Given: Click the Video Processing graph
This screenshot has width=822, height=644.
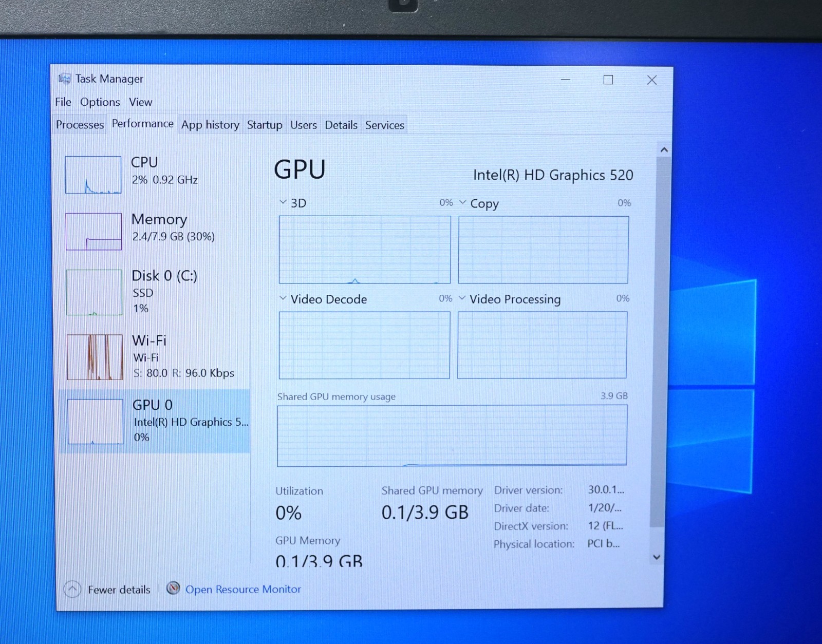Looking at the screenshot, I should pyautogui.click(x=542, y=345).
